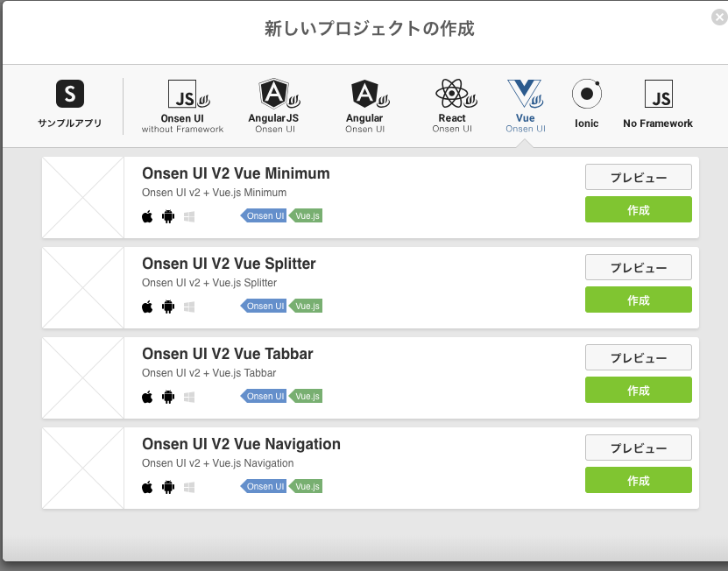Viewport: 728px width, 571px height.
Task: Click the title Onsen UI V2 Vue Navigation
Action: 242,444
